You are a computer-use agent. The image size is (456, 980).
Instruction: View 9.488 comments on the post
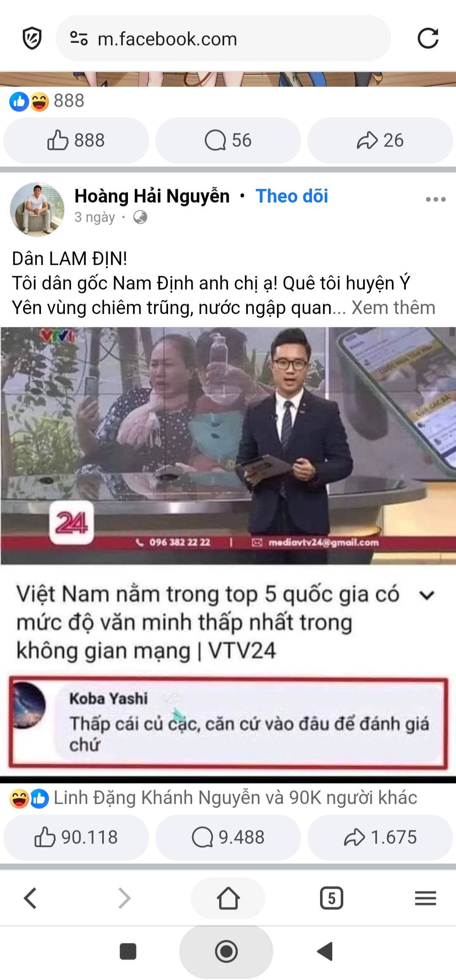(228, 837)
